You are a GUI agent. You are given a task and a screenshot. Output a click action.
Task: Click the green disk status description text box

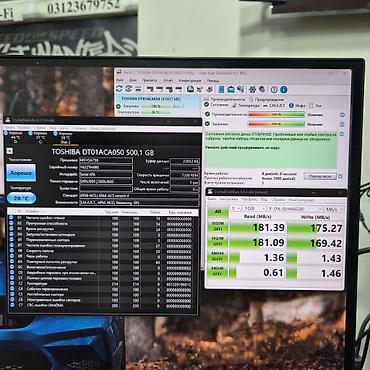(271, 150)
